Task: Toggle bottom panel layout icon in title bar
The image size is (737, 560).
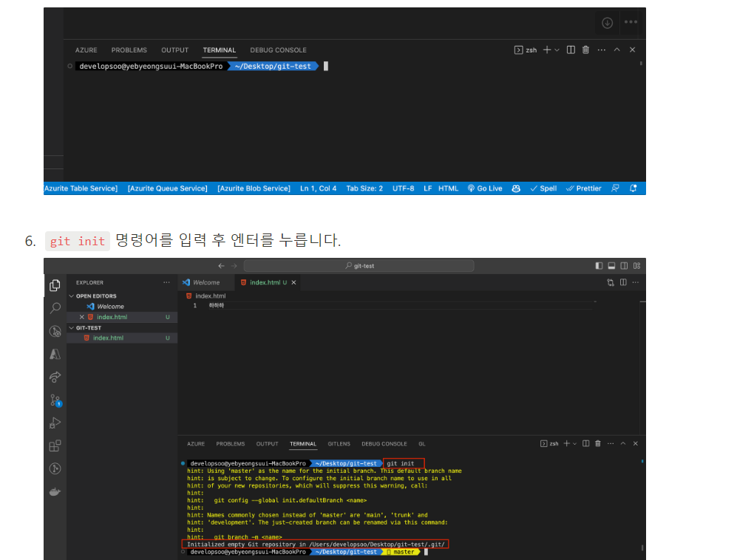Action: [611, 266]
